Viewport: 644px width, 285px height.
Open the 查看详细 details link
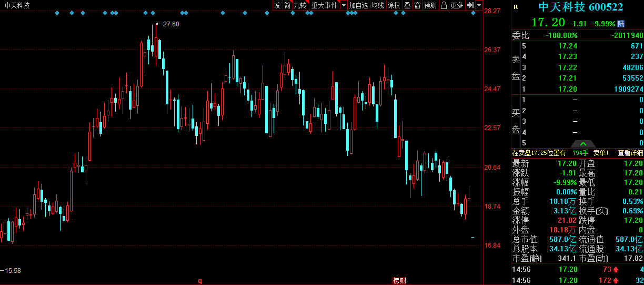coord(630,153)
